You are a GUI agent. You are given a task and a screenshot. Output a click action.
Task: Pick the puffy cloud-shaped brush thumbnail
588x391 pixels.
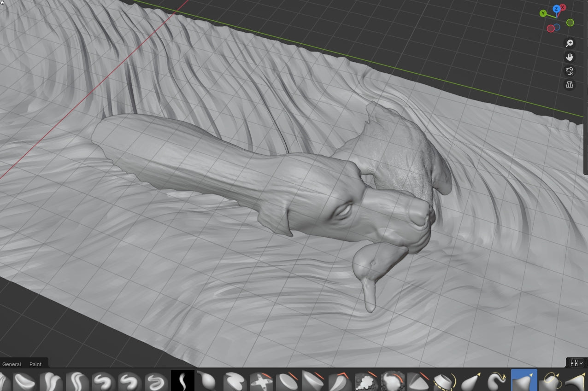tap(366, 381)
